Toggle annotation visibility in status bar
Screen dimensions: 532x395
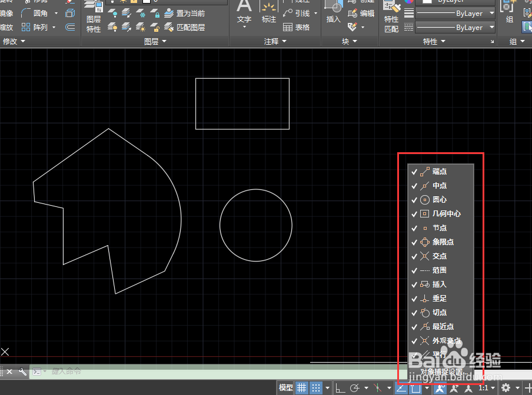(440, 387)
